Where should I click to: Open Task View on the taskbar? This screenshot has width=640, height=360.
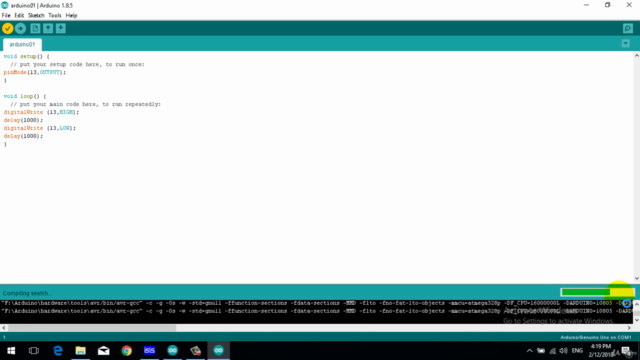point(33,351)
